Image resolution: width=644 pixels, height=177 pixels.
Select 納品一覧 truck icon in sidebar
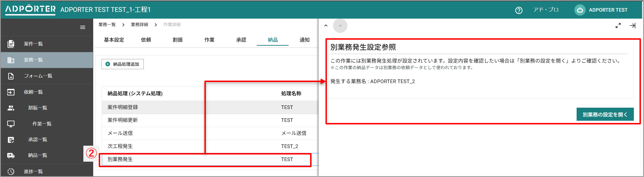[11, 156]
